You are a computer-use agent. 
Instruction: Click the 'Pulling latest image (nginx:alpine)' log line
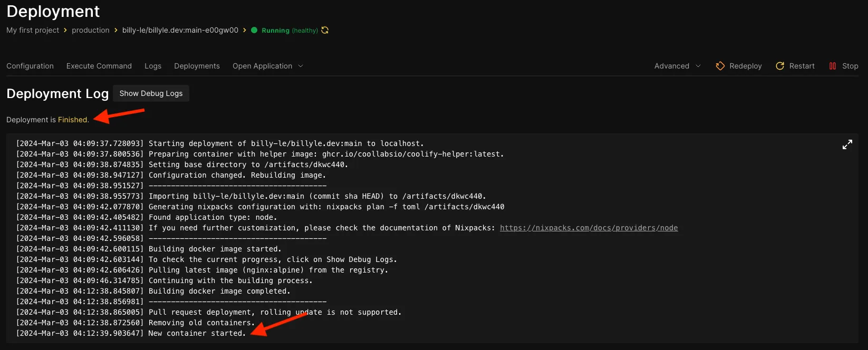tap(202, 270)
